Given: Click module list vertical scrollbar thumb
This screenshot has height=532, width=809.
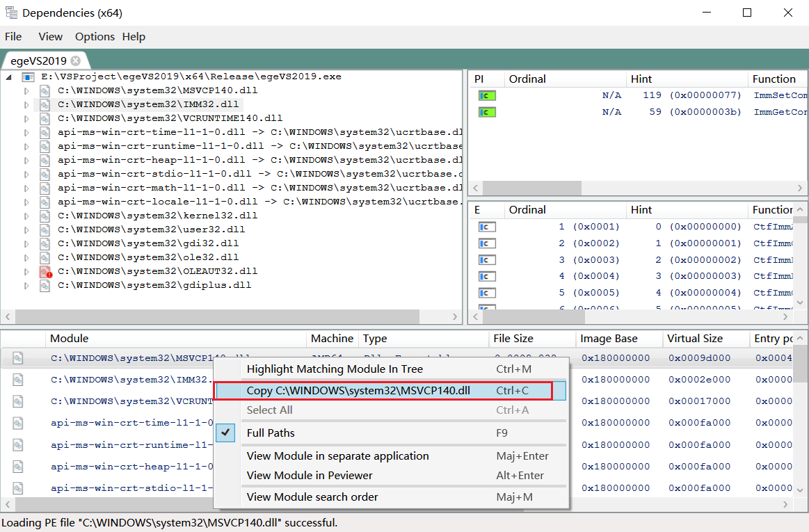Looking at the screenshot, I should point(801,364).
